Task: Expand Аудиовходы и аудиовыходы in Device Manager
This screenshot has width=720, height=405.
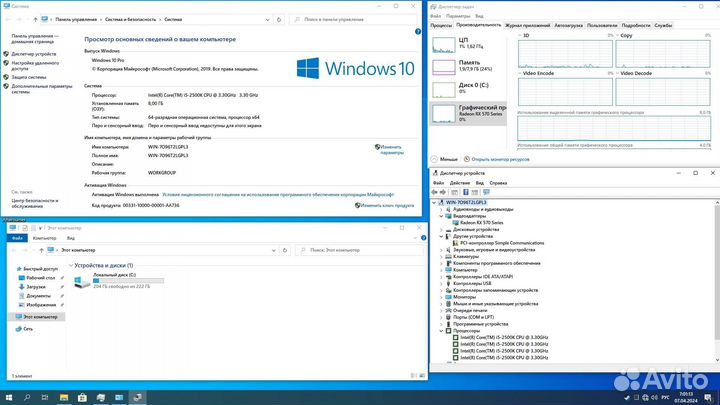Action: coord(442,209)
